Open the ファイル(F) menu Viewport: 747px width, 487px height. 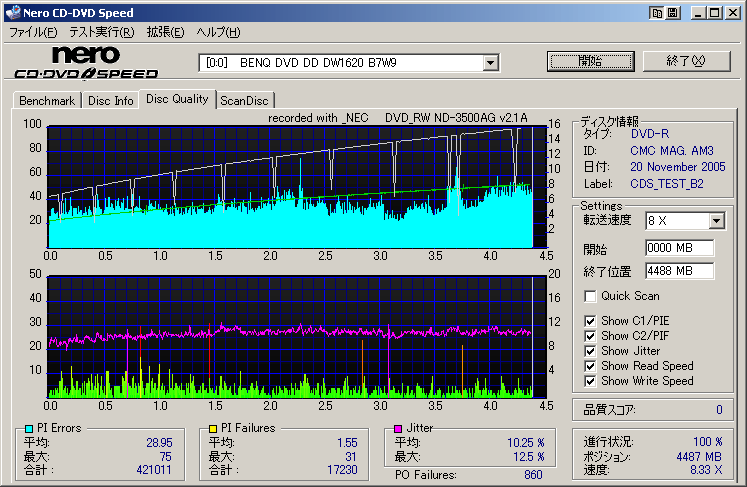coord(33,32)
